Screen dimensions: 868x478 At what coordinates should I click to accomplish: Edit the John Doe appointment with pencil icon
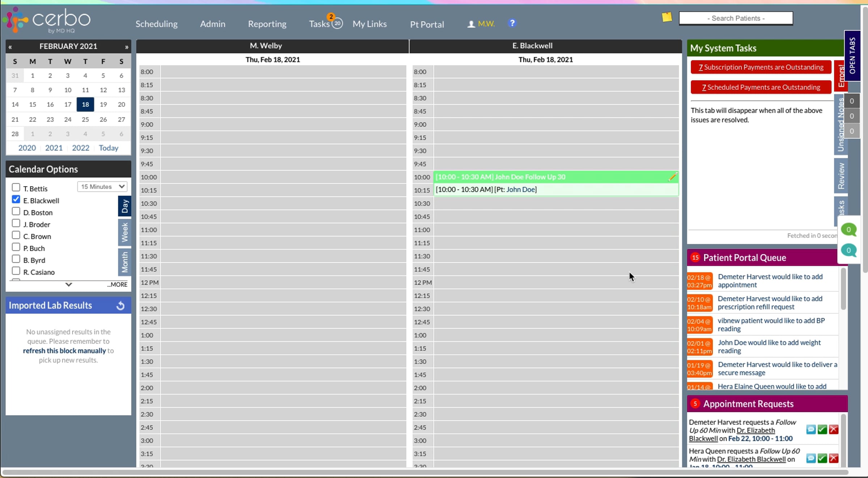pos(673,177)
